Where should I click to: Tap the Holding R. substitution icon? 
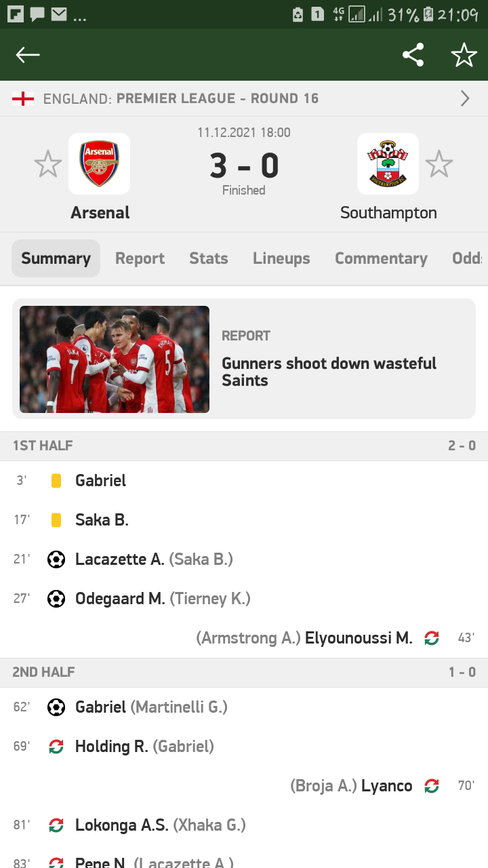[56, 747]
